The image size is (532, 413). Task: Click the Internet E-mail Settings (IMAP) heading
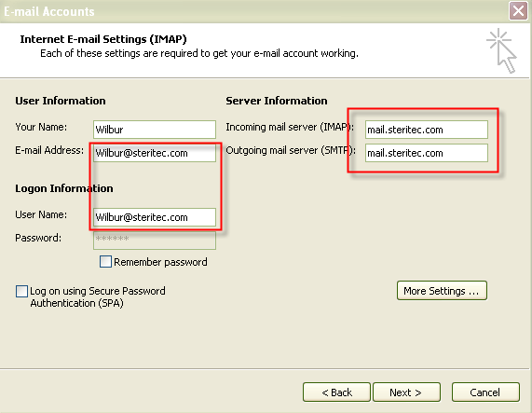click(x=103, y=39)
